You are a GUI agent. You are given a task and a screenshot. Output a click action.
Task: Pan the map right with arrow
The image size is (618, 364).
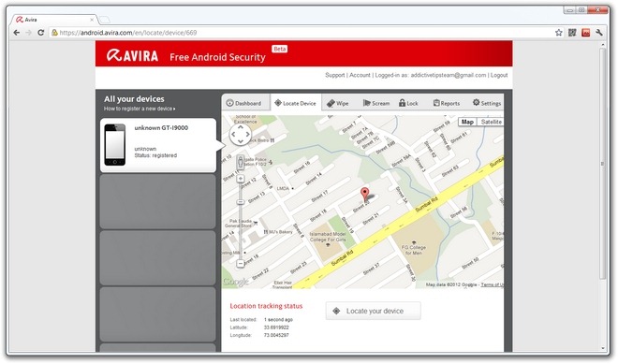pyautogui.click(x=248, y=135)
